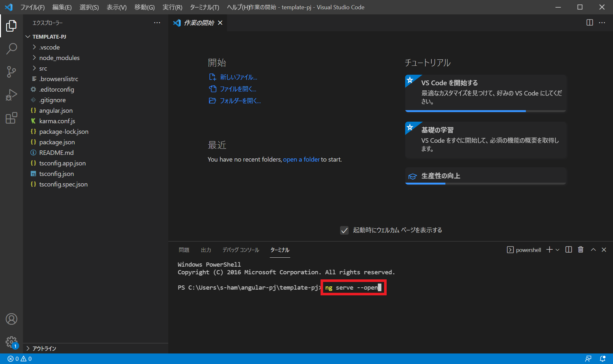The width and height of the screenshot is (613, 364).
Task: Expand the src folder
Action: coord(43,68)
